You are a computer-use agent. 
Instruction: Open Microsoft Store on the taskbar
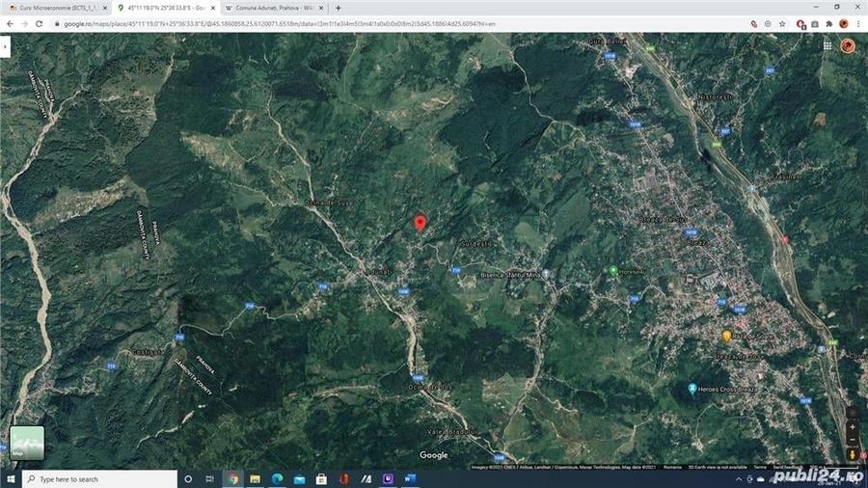click(x=321, y=479)
